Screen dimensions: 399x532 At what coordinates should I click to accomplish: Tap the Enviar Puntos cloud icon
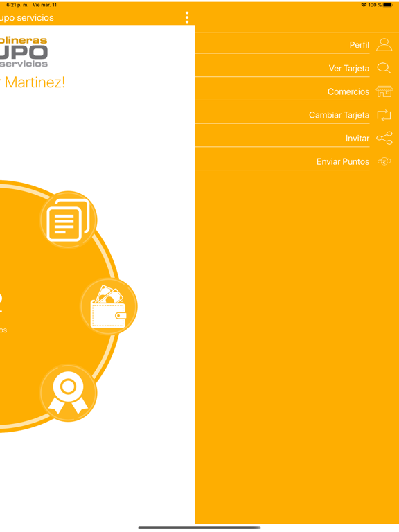point(384,161)
